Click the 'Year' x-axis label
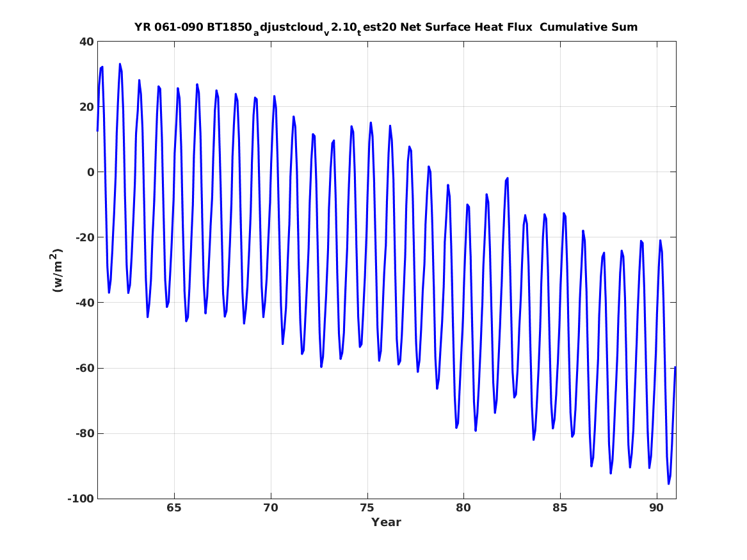747x560 pixels. 387,522
